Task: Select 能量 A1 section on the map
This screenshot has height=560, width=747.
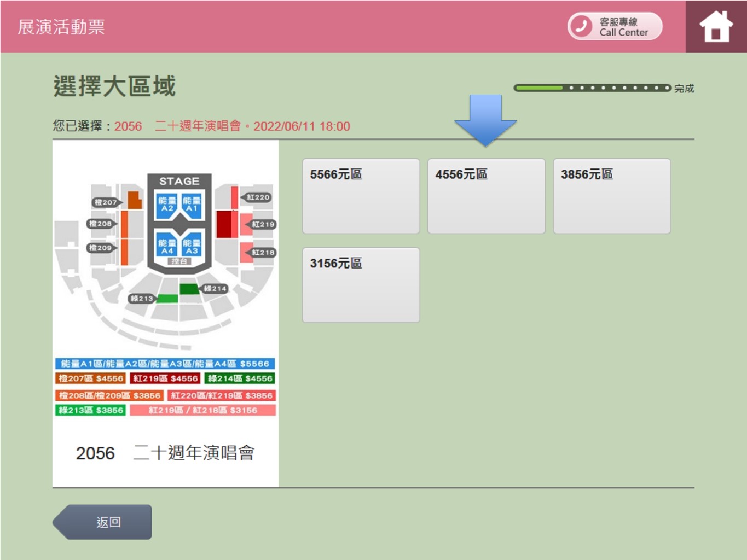Action: 192,205
